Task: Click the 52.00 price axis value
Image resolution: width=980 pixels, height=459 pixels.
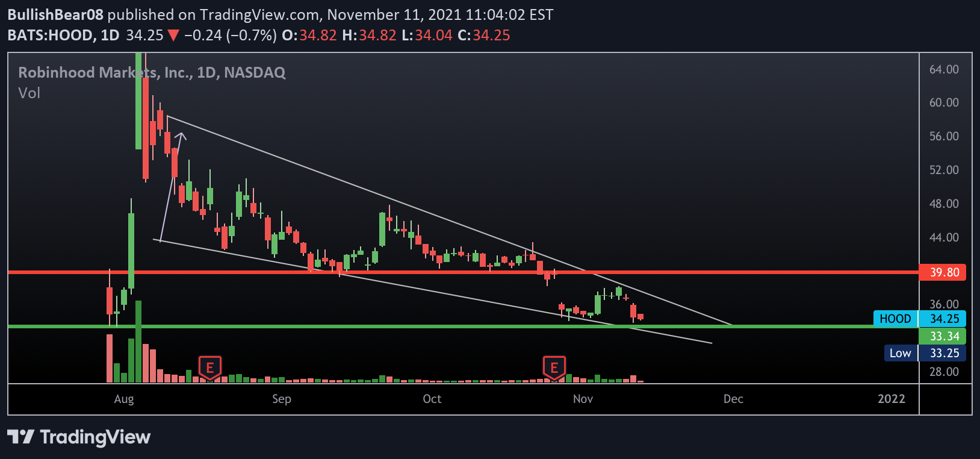Action: pyautogui.click(x=944, y=170)
